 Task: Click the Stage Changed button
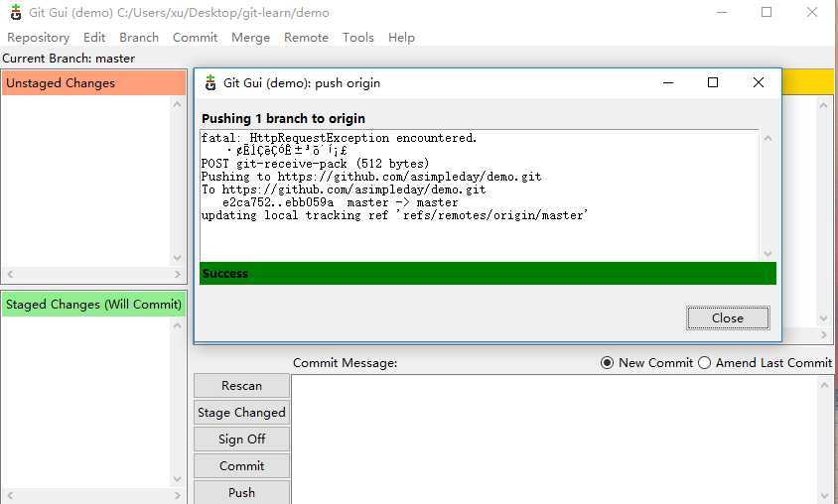241,412
